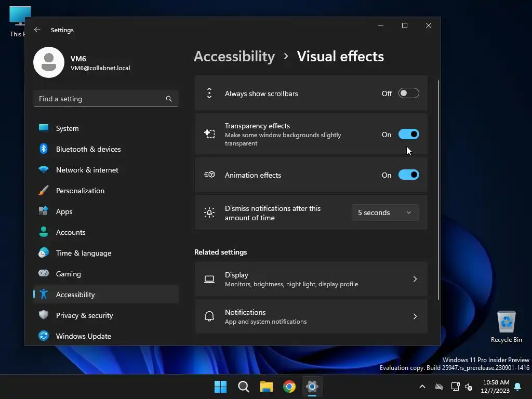Open Notifications related setting
The height and width of the screenshot is (399, 532).
coord(311,316)
